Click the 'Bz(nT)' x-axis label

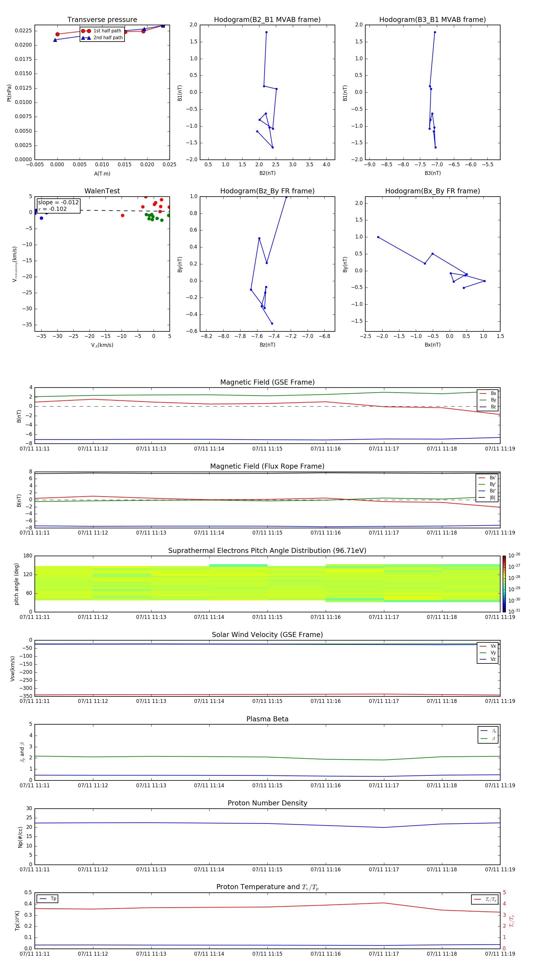click(x=267, y=345)
